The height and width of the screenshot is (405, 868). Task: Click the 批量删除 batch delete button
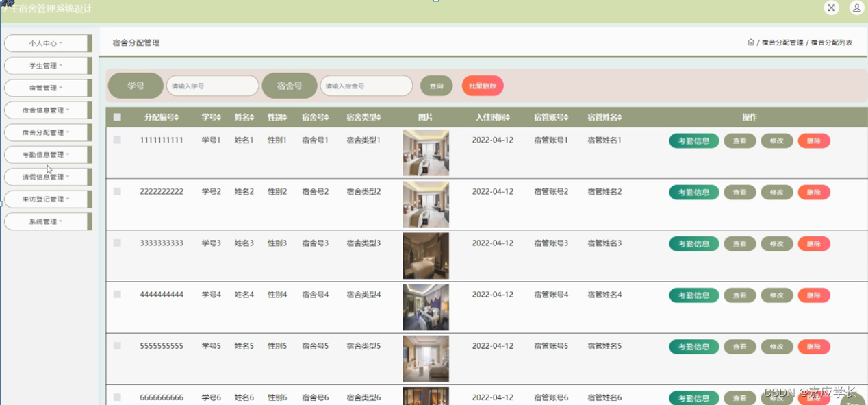pos(483,86)
